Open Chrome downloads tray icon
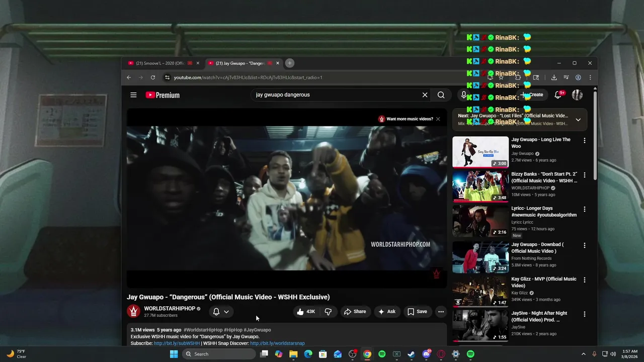Screen dimensions: 644x362 (554, 77)
